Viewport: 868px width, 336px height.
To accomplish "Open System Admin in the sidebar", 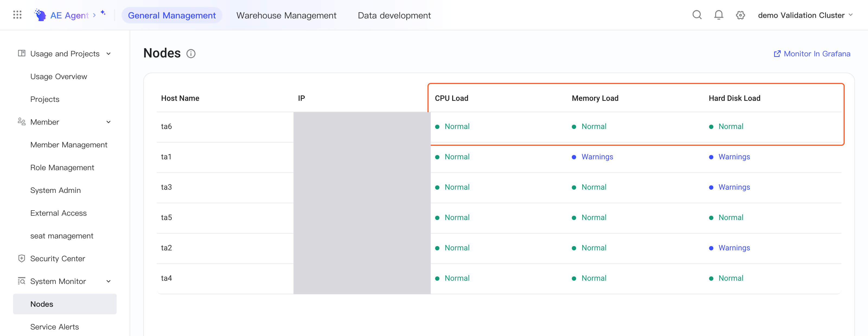I will [56, 190].
